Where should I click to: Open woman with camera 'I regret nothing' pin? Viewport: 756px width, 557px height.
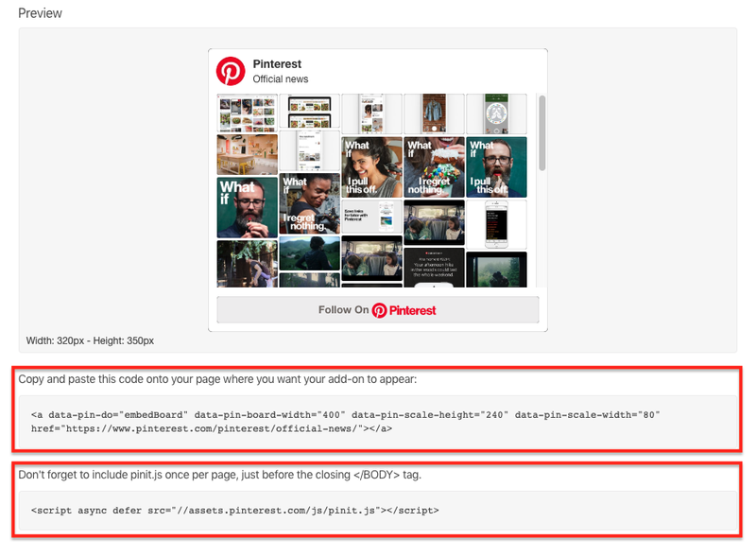pyautogui.click(x=310, y=203)
